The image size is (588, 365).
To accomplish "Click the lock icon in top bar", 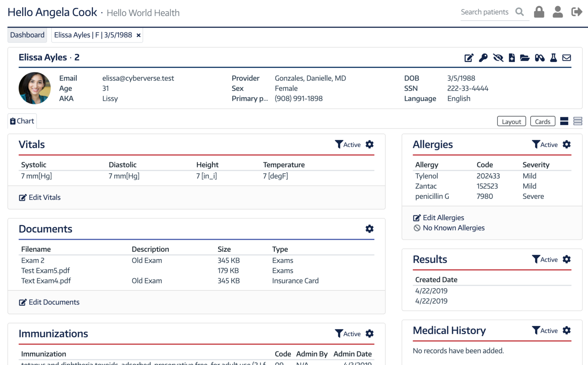I will pos(539,12).
